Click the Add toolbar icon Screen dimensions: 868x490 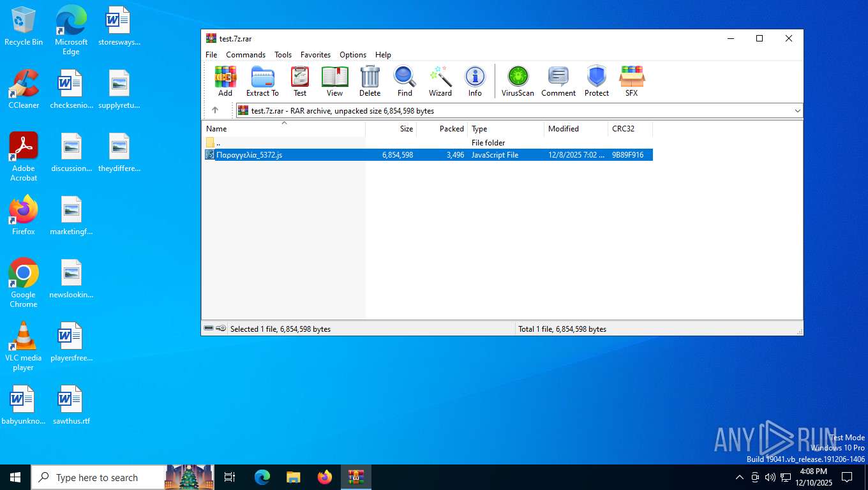(225, 81)
